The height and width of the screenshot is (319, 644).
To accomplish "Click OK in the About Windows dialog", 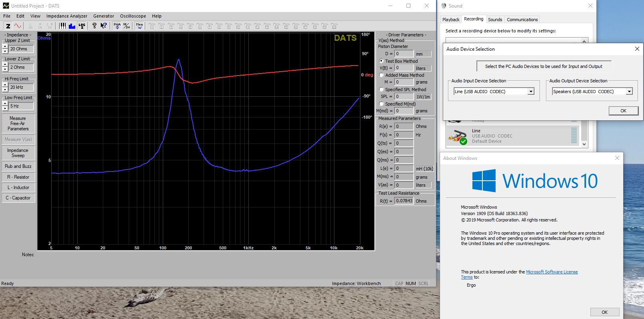I will tap(604, 312).
